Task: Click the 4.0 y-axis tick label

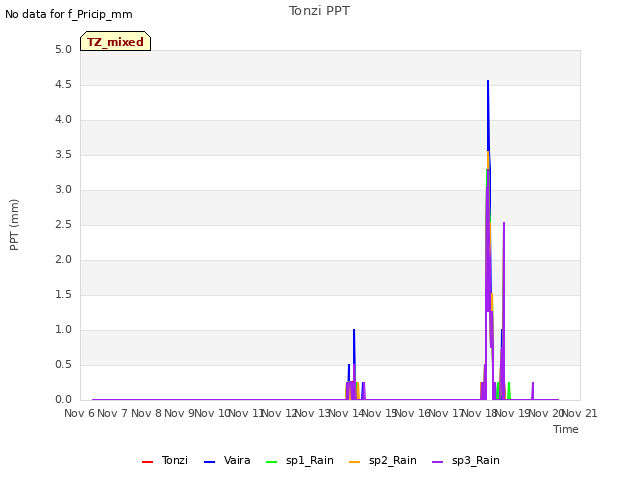Action: [63, 120]
